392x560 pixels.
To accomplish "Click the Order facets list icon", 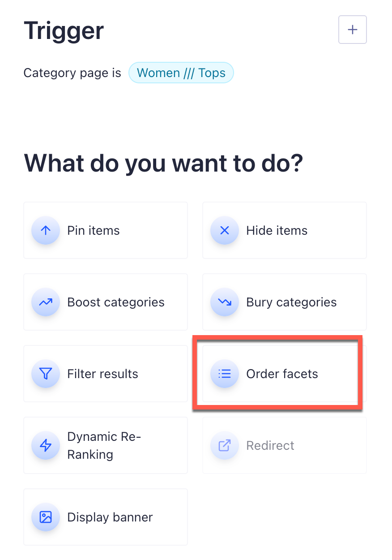I will (x=224, y=374).
